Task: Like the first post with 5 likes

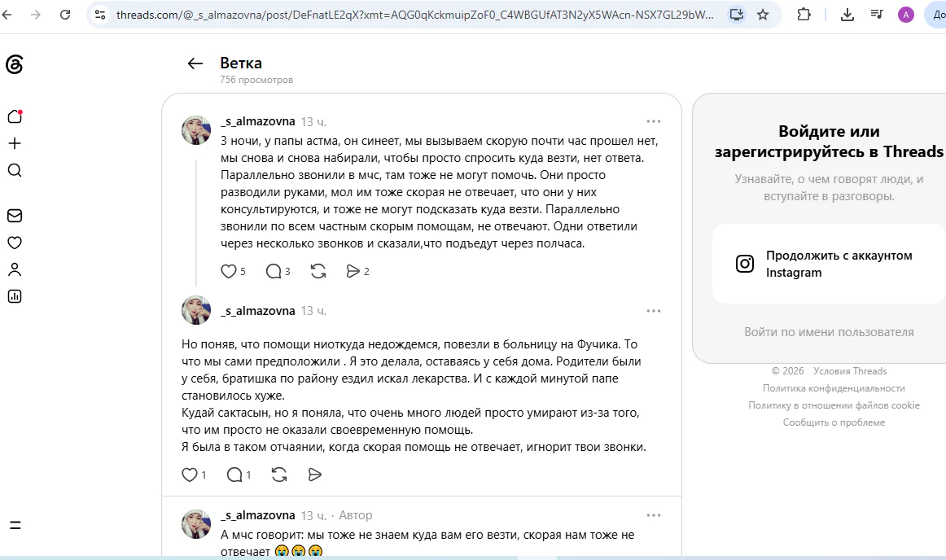Action: coord(229,272)
